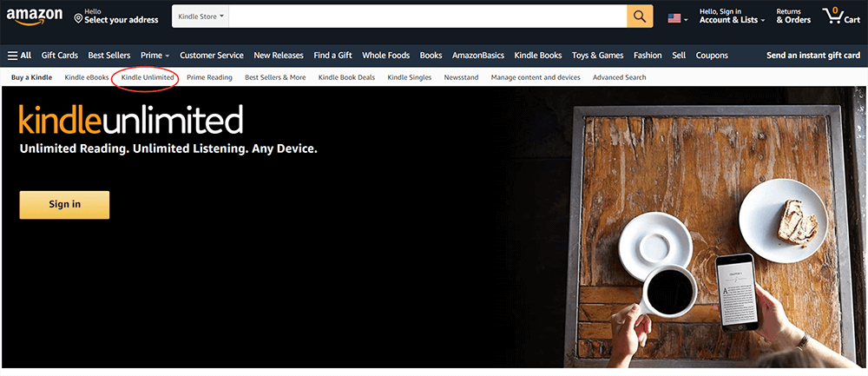The height and width of the screenshot is (376, 868).
Task: Expand the Prime navigation dropdown
Action: click(155, 56)
